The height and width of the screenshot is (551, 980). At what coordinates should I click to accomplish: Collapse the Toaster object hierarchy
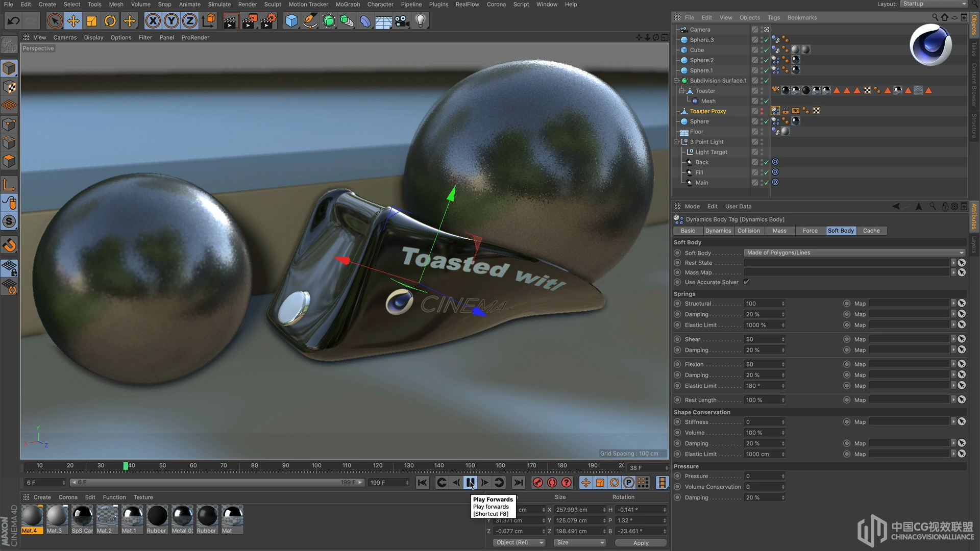(681, 91)
